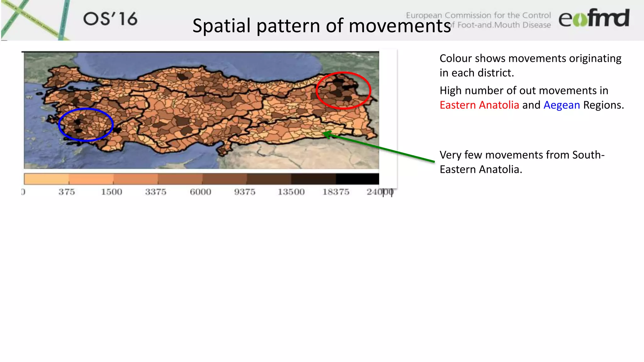Click the 375 legend label
The image size is (644, 362).
pyautogui.click(x=66, y=192)
